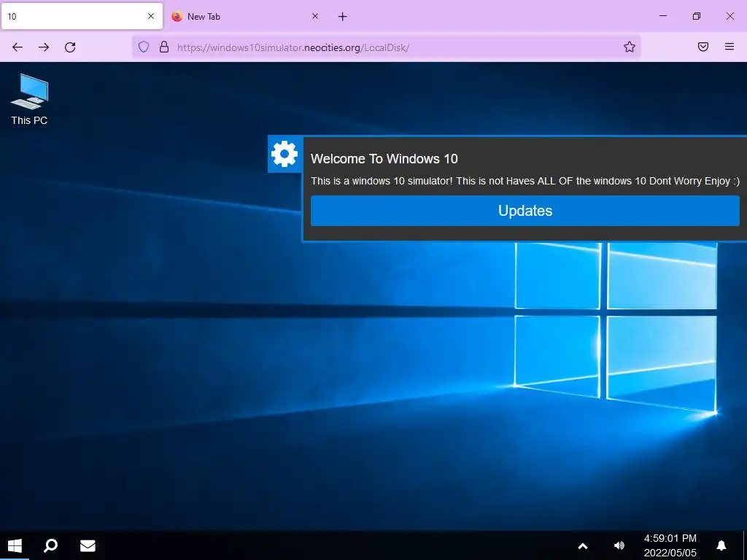Image resolution: width=747 pixels, height=560 pixels.
Task: Click the gear settings icon on notification
Action: coord(285,154)
